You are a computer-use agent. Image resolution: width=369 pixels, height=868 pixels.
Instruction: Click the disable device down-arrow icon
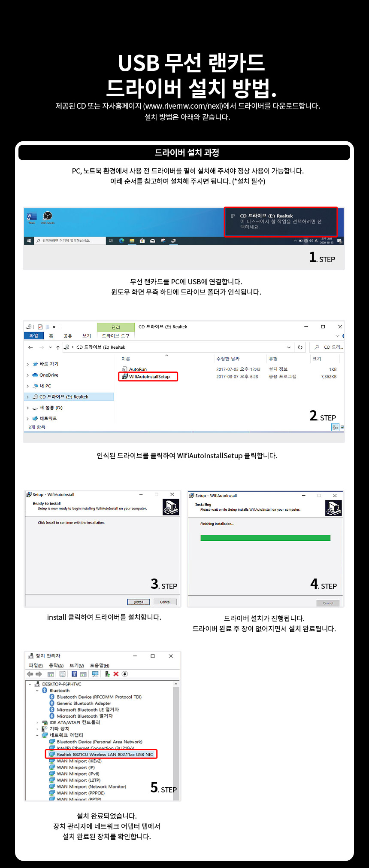125,674
